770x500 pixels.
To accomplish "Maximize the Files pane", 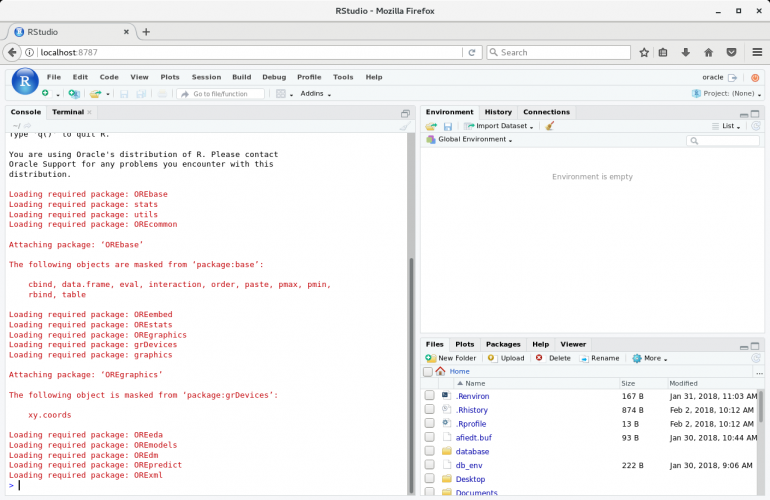I will (755, 346).
